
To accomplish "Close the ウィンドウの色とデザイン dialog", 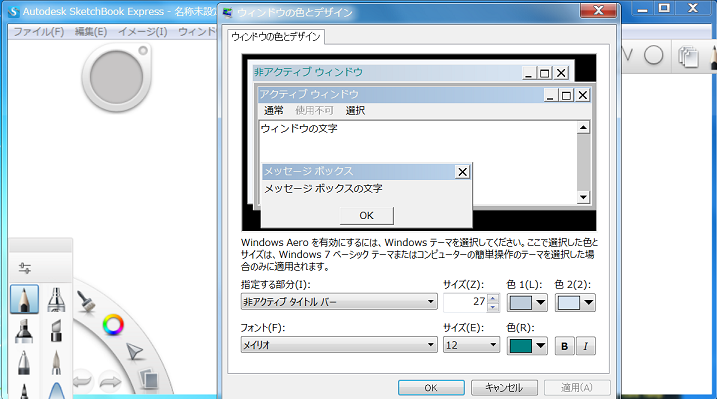I will coord(598,11).
